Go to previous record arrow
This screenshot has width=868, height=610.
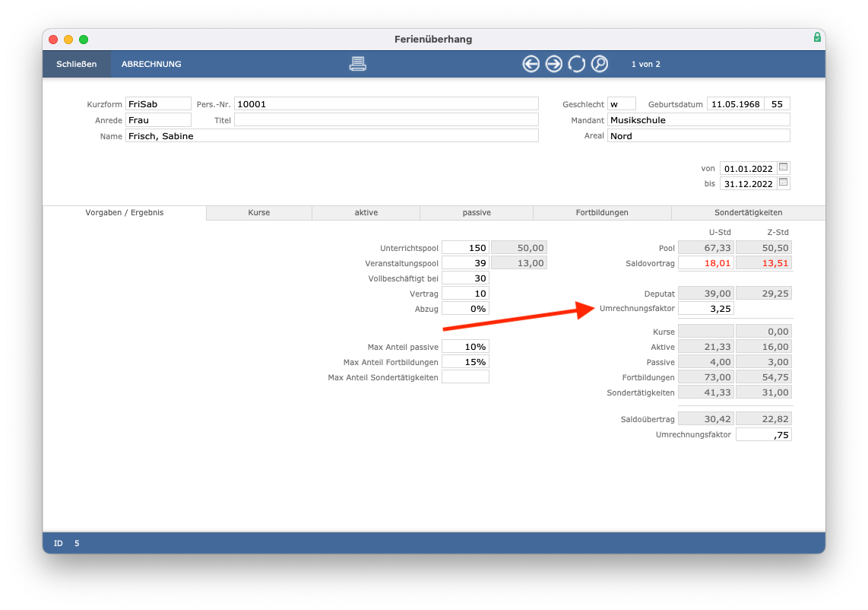point(531,64)
